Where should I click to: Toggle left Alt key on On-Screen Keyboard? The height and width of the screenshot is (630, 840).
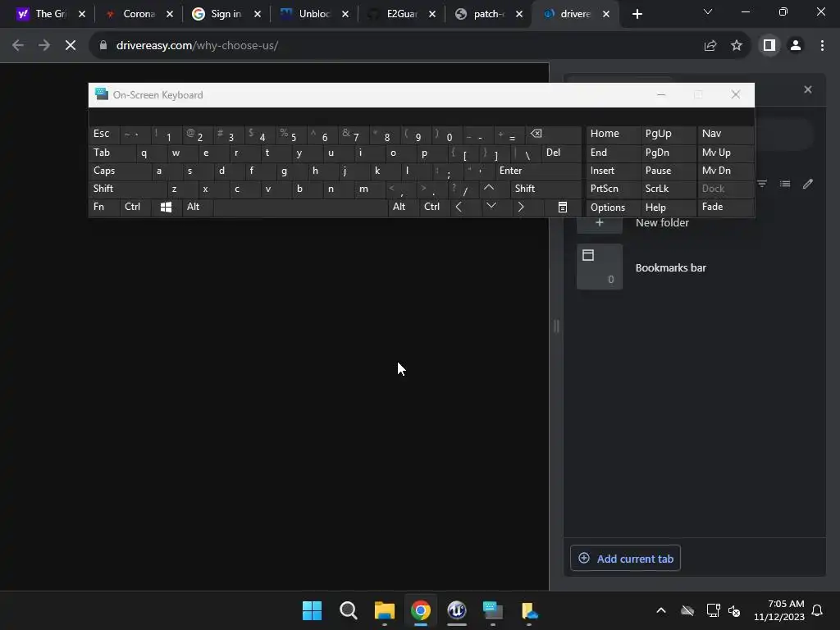click(x=197, y=208)
